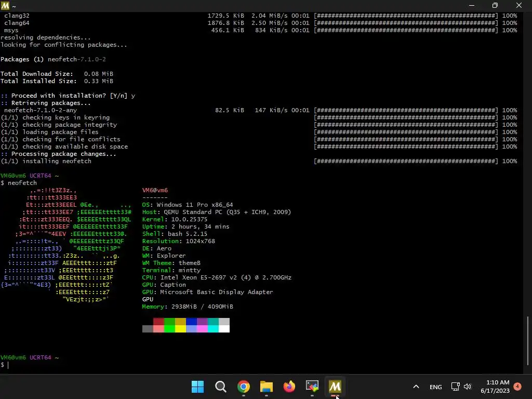The width and height of the screenshot is (532, 399).
Task: Click the neofetch Windows ASCII logo
Action: tap(66, 245)
